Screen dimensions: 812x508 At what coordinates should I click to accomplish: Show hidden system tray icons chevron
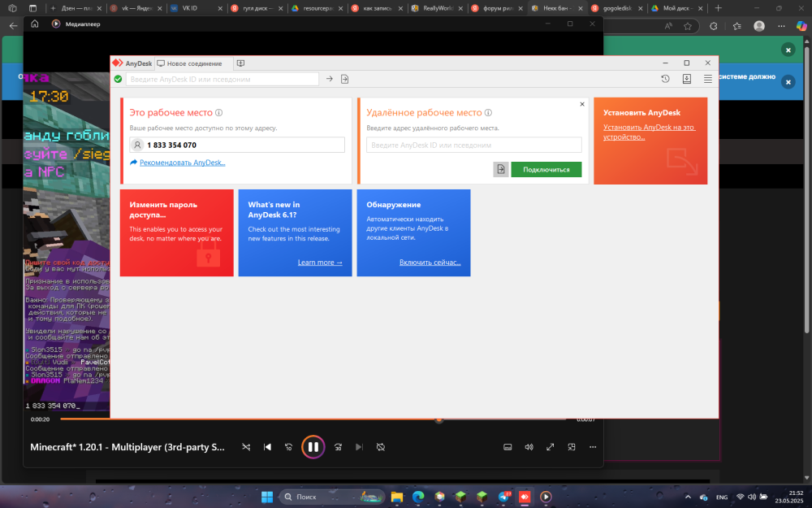click(x=688, y=497)
